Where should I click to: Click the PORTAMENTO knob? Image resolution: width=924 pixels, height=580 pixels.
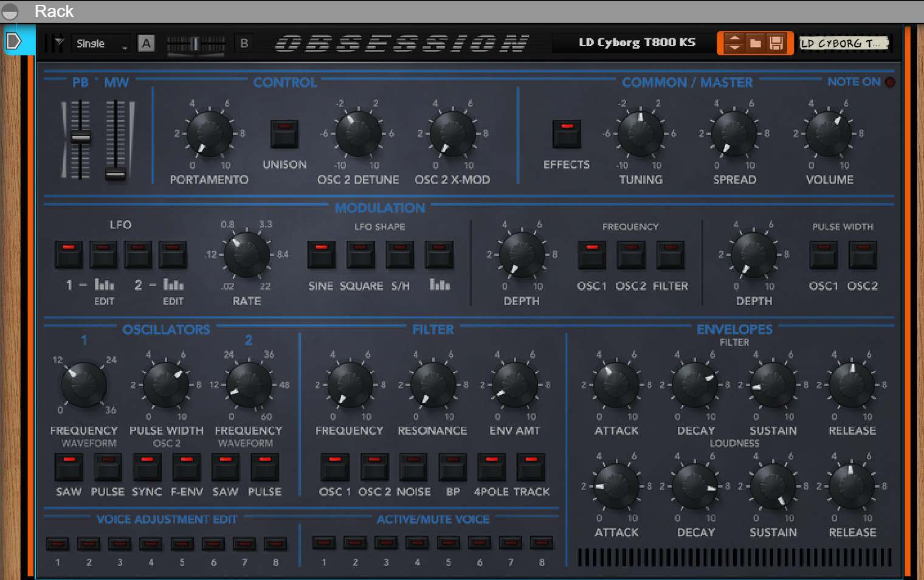209,134
